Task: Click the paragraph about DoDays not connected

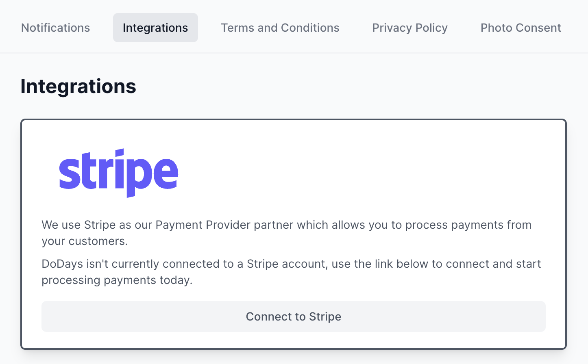Action: 291,272
